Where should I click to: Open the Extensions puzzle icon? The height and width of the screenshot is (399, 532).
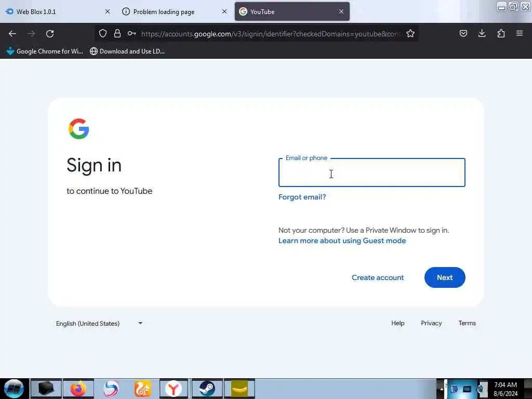click(501, 33)
